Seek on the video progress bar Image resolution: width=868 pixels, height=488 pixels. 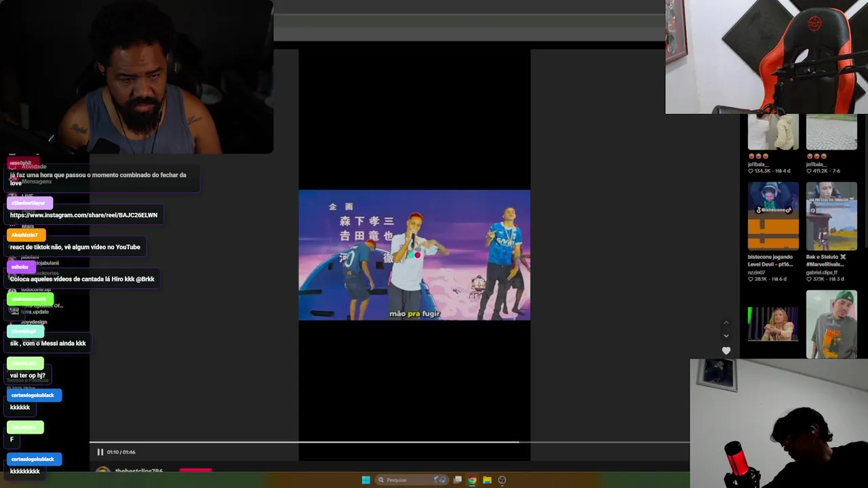[x=390, y=443]
